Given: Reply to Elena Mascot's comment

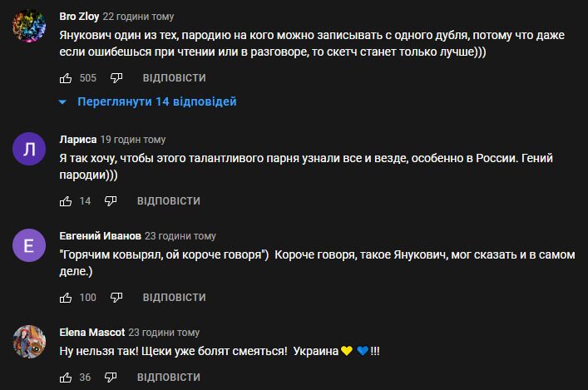Looking at the screenshot, I should (x=168, y=378).
